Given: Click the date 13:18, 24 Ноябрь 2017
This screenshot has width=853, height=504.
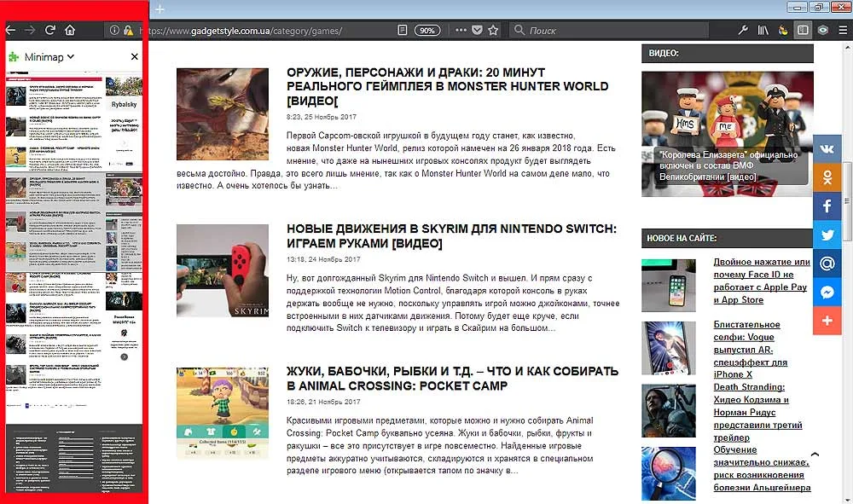Looking at the screenshot, I should (x=323, y=259).
